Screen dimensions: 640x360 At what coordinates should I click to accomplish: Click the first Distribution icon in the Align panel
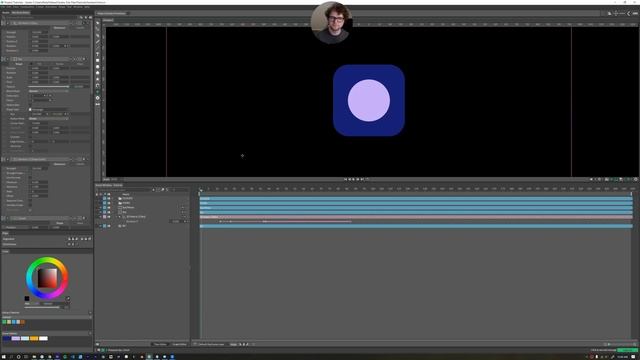69,244
